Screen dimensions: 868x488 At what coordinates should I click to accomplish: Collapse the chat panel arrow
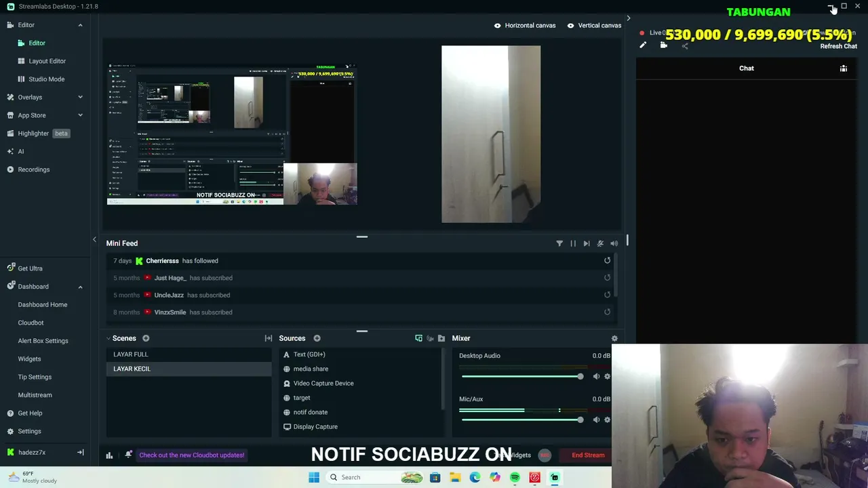click(629, 18)
